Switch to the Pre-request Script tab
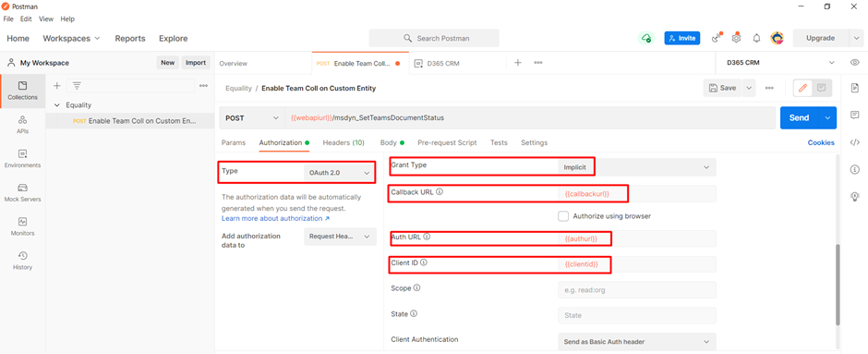 (x=447, y=142)
